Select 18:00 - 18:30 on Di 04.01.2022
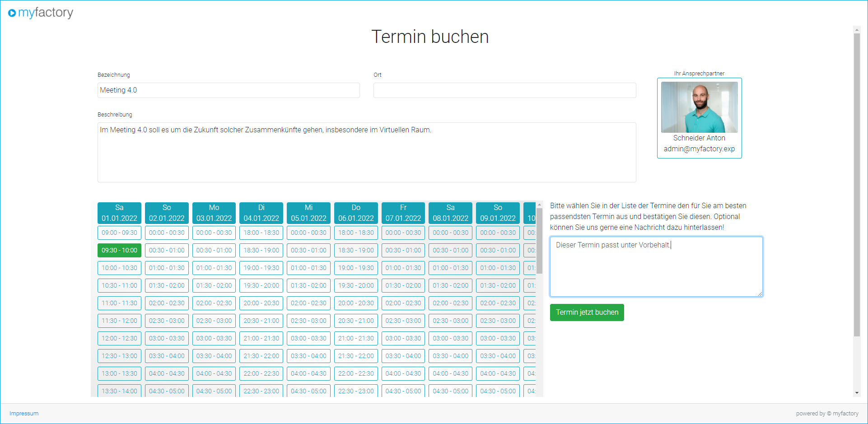Viewport: 868px width, 424px height. 261,233
